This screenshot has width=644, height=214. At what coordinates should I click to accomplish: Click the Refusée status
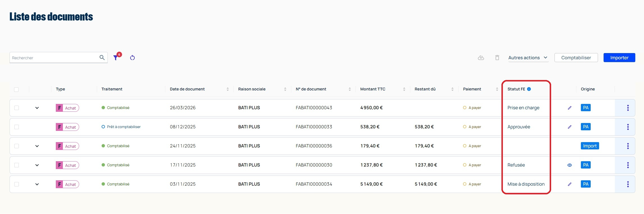tap(516, 165)
